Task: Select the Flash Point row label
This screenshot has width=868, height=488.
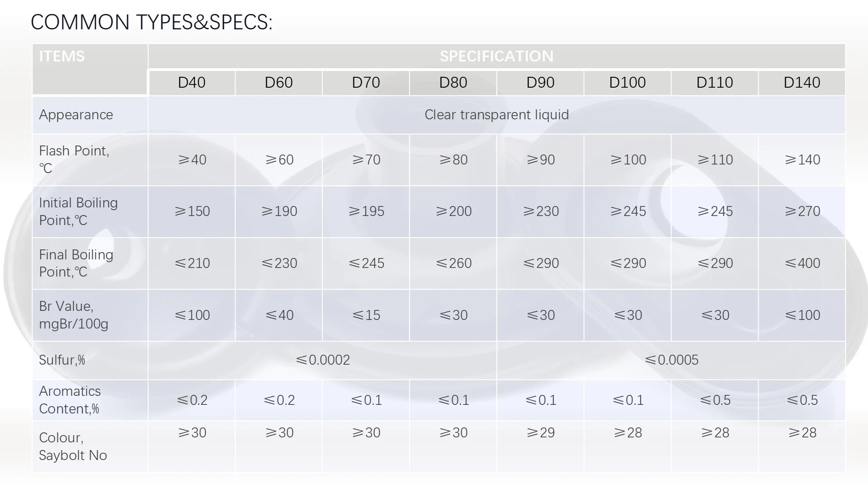Action: pyautogui.click(x=74, y=160)
